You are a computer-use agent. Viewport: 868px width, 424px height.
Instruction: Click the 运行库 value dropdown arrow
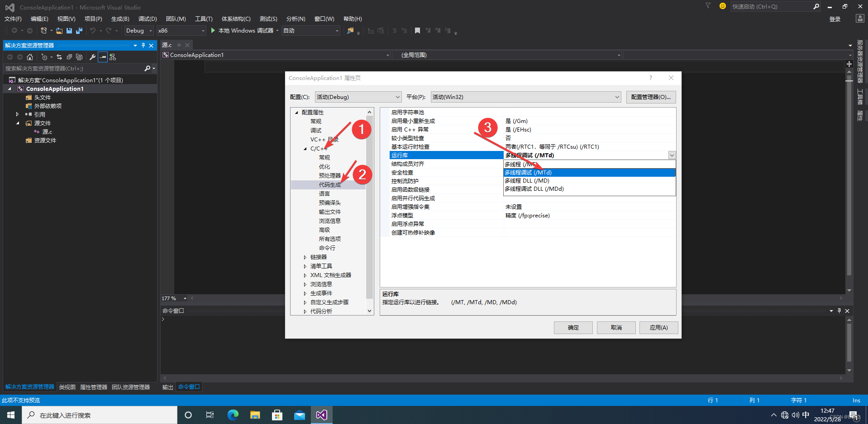[672, 155]
